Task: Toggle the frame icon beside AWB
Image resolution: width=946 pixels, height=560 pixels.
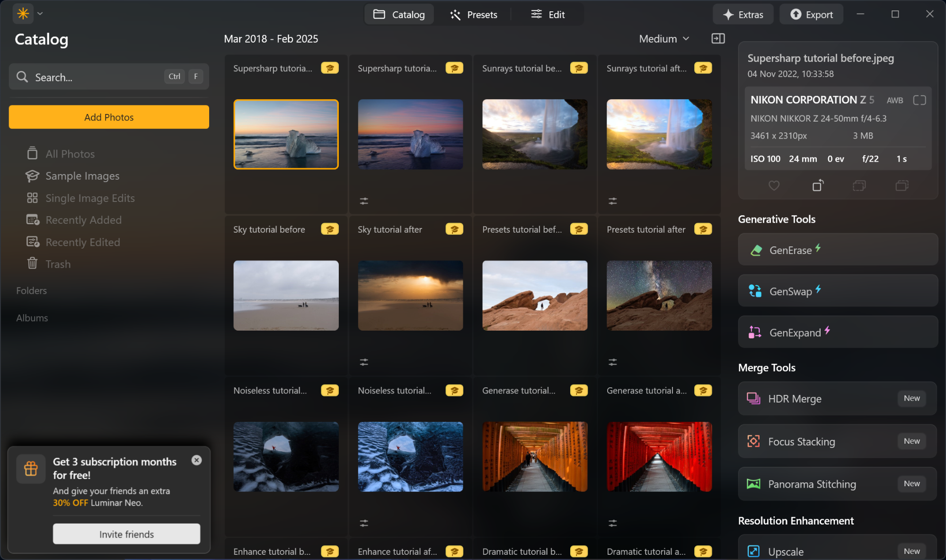Action: (919, 100)
